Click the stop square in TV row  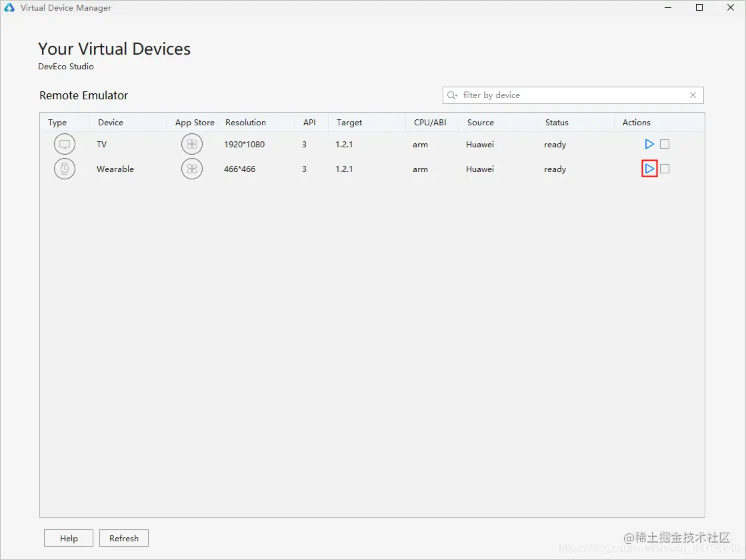pos(665,144)
